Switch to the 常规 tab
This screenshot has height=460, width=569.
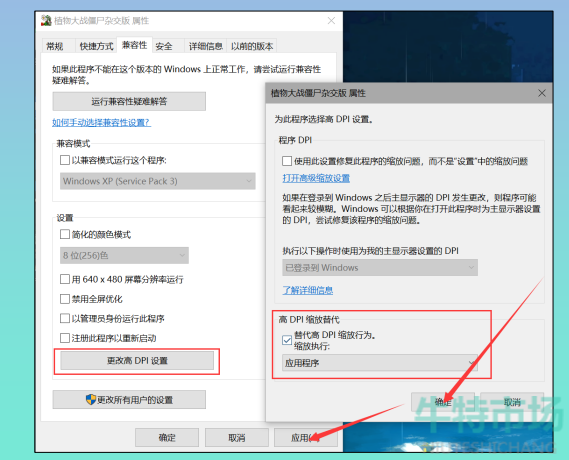(x=55, y=46)
